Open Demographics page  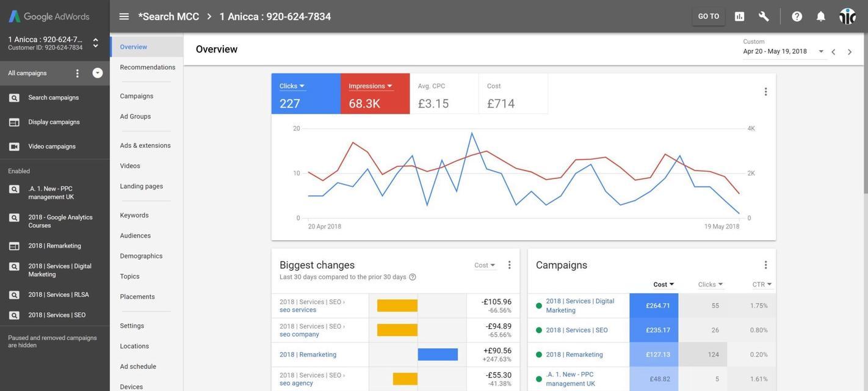[x=141, y=256]
